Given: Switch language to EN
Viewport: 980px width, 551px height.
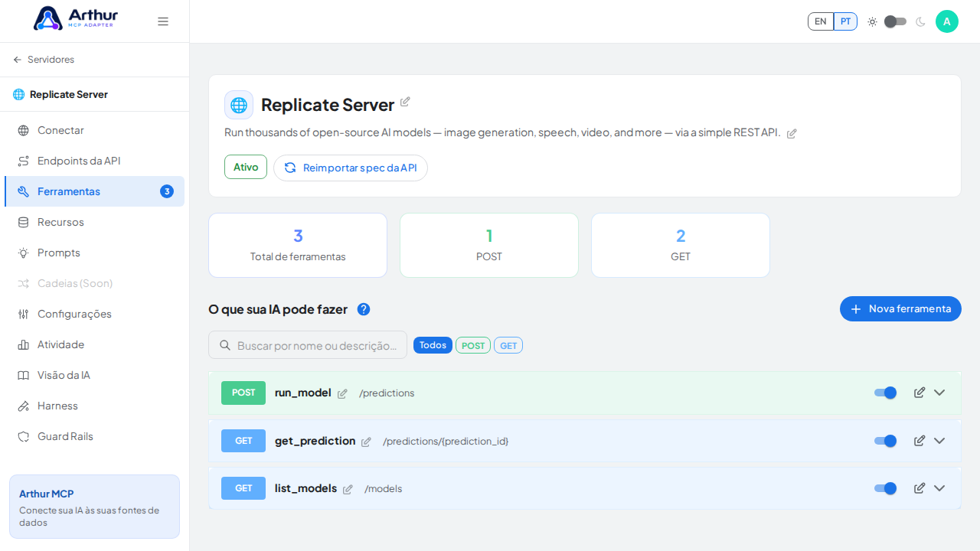Looking at the screenshot, I should [x=821, y=21].
